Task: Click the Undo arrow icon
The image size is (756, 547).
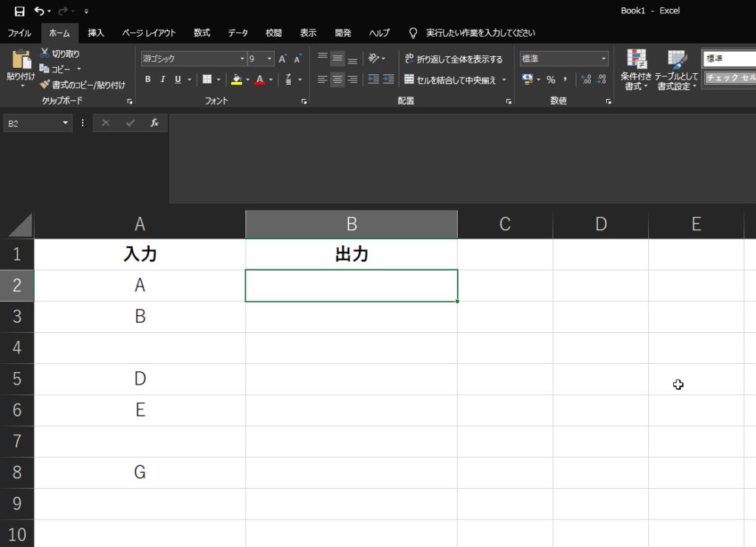Action: [x=39, y=11]
